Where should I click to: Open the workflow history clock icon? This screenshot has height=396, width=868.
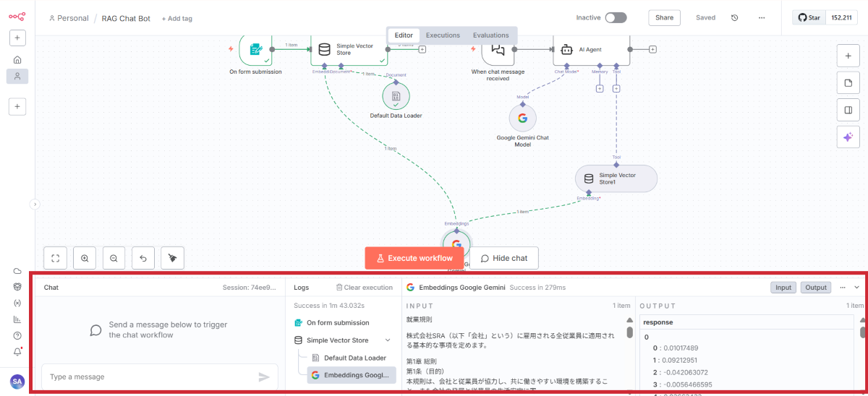coord(735,18)
